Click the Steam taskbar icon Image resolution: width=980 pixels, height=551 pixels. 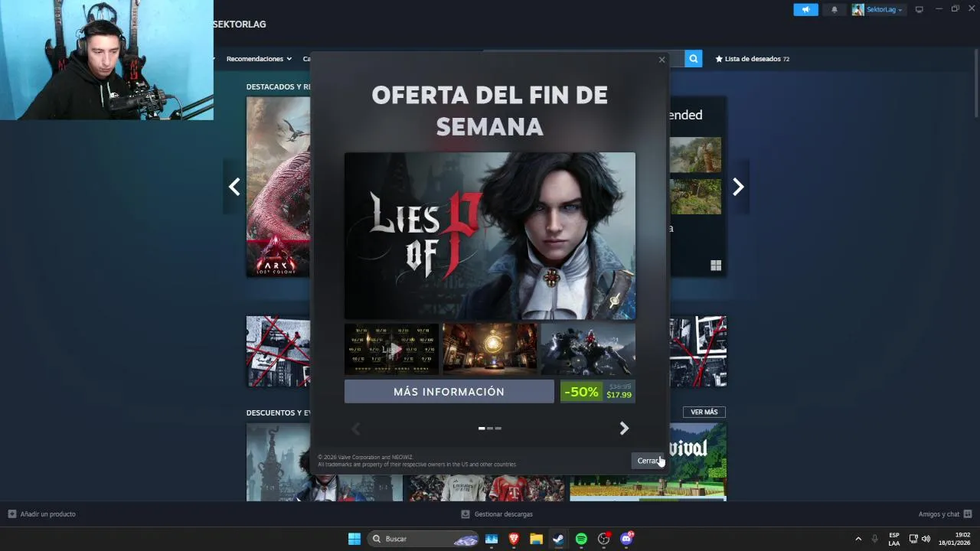point(558,539)
